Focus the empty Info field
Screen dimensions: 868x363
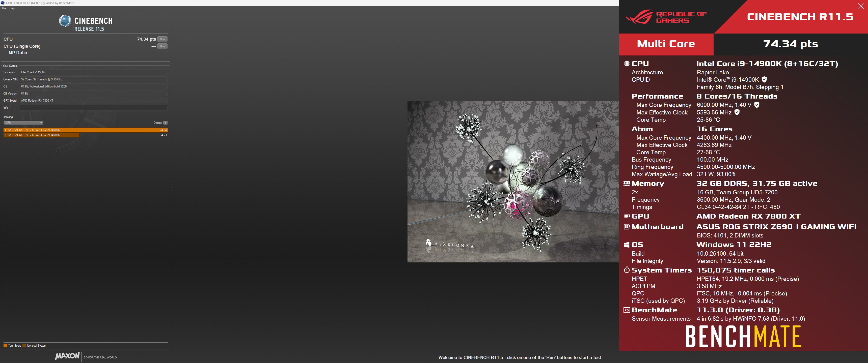(94, 107)
